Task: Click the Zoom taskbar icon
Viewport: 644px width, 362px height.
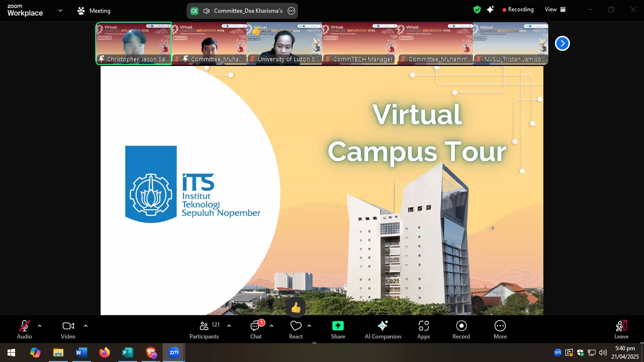Action: pyautogui.click(x=174, y=353)
